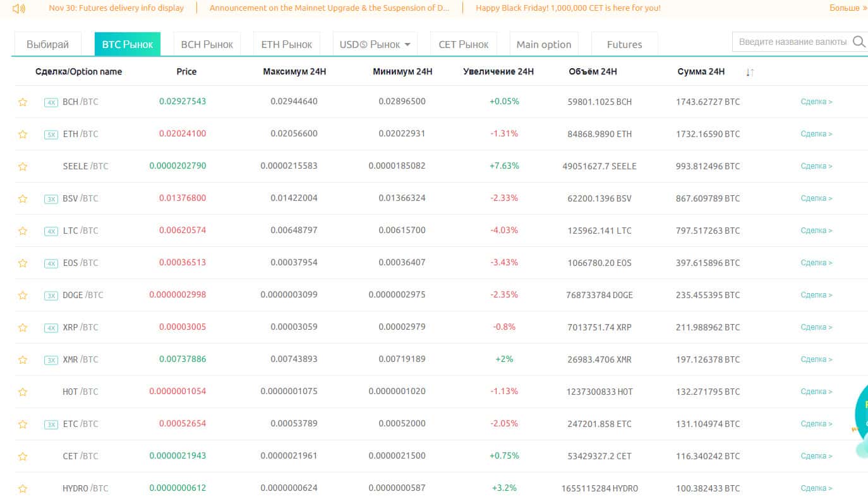Star the EOS/BTC row

click(23, 263)
